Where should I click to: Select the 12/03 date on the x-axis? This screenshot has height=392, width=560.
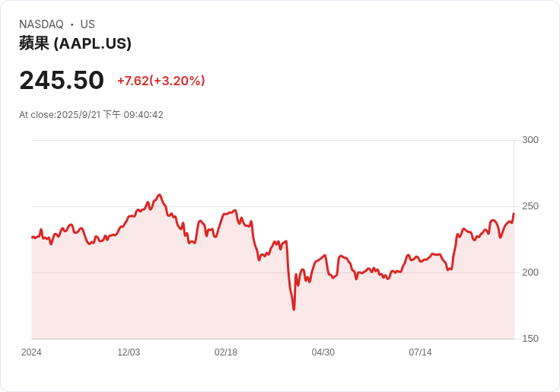pos(129,352)
